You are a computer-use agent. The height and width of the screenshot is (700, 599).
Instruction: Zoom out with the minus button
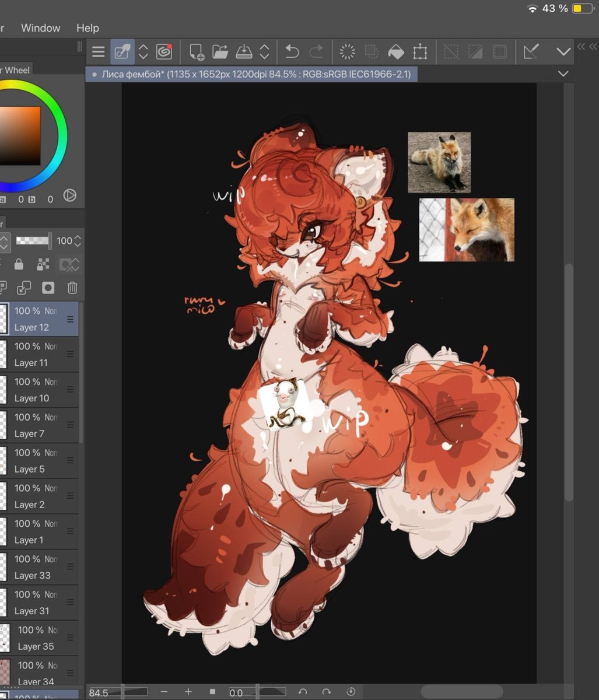tap(164, 692)
